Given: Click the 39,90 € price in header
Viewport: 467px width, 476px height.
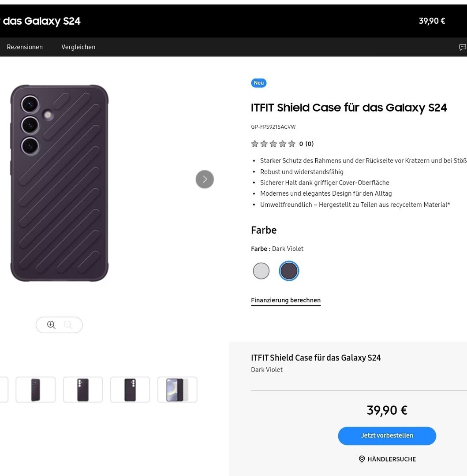Looking at the screenshot, I should click(x=432, y=21).
